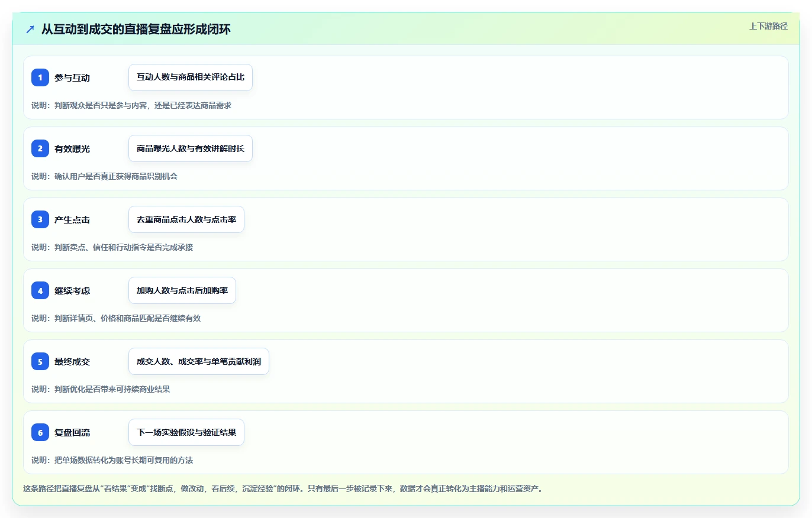812x518 pixels.
Task: Click the number 2 step badge
Action: [40, 148]
